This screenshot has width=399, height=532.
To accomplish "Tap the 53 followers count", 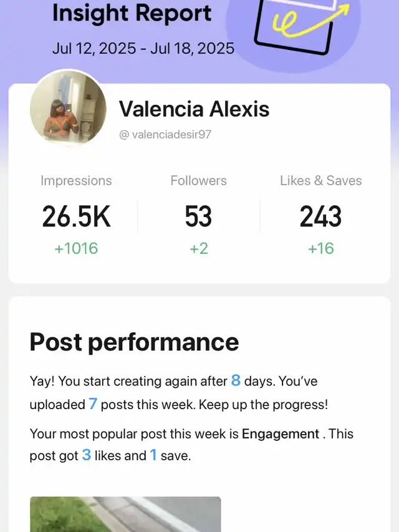I will tap(198, 217).
